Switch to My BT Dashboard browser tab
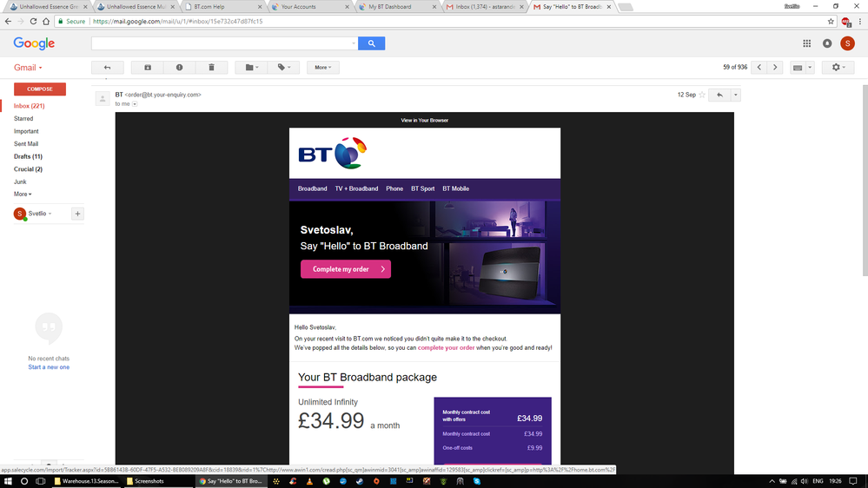The height and width of the screenshot is (488, 868). coord(397,7)
